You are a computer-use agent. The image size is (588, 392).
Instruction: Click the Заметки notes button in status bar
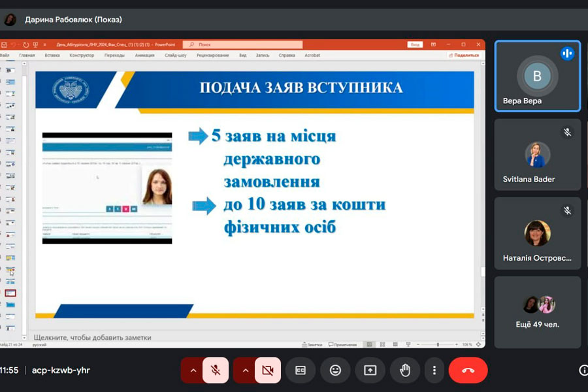click(x=314, y=344)
